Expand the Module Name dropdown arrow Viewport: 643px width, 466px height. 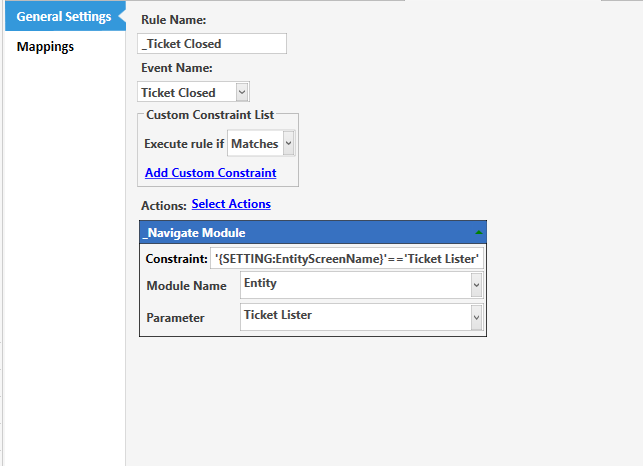click(x=476, y=285)
